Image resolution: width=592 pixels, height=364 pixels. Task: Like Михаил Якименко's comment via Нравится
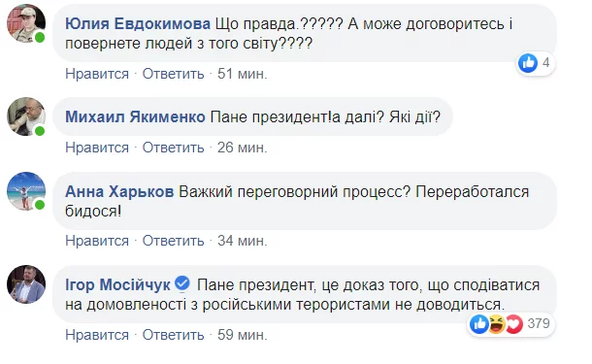tap(97, 148)
